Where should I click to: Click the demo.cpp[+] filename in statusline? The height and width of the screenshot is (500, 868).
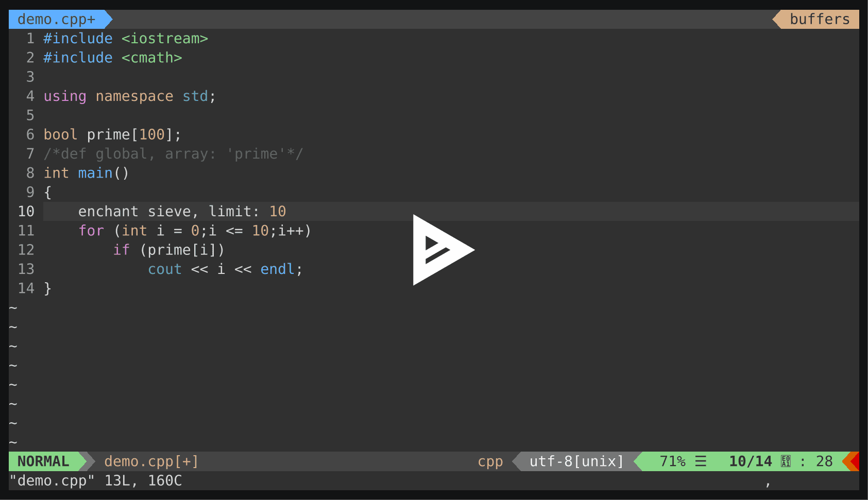(151, 461)
